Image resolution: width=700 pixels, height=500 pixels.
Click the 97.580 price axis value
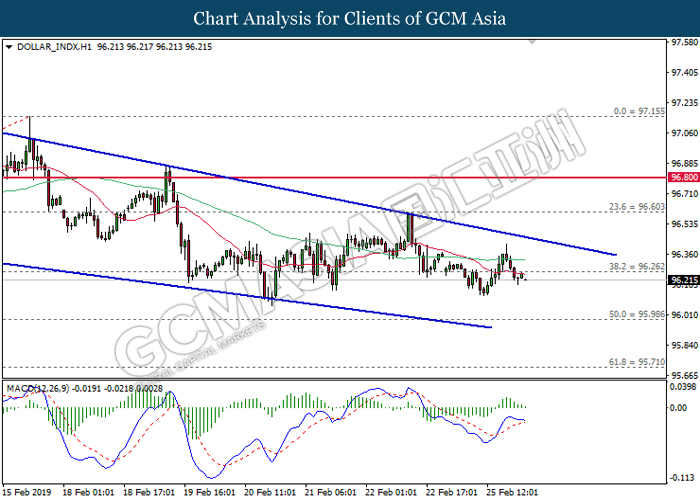pyautogui.click(x=685, y=42)
